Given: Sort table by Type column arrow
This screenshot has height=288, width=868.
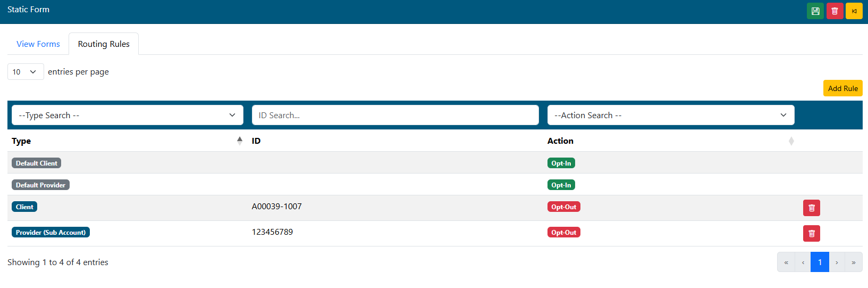Looking at the screenshot, I should point(240,141).
